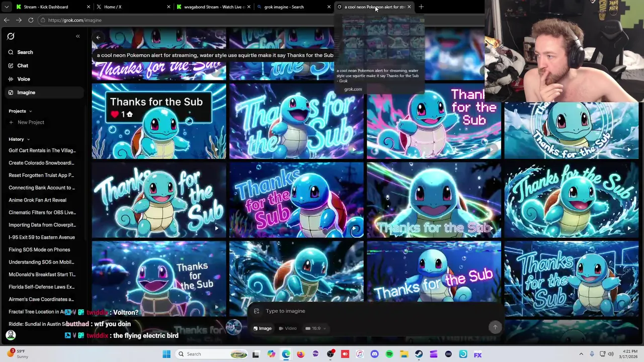Open history item Golf Cart Rentals in the Village
Screen dimensions: 644x362
click(42, 150)
